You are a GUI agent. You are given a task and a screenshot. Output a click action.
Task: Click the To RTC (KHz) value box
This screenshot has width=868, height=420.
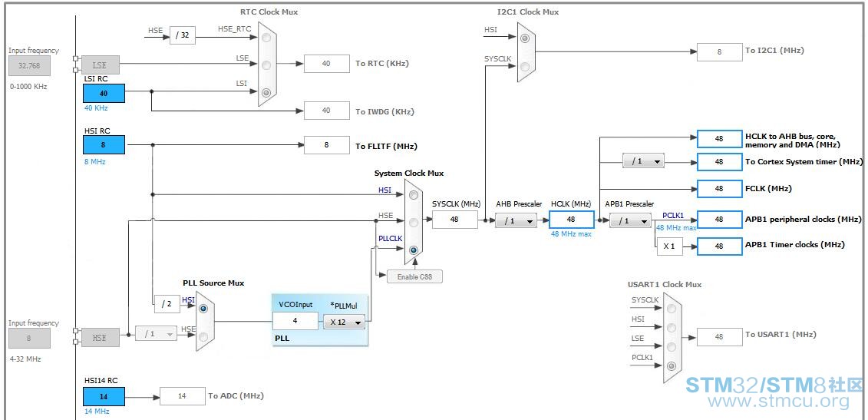[x=327, y=64]
